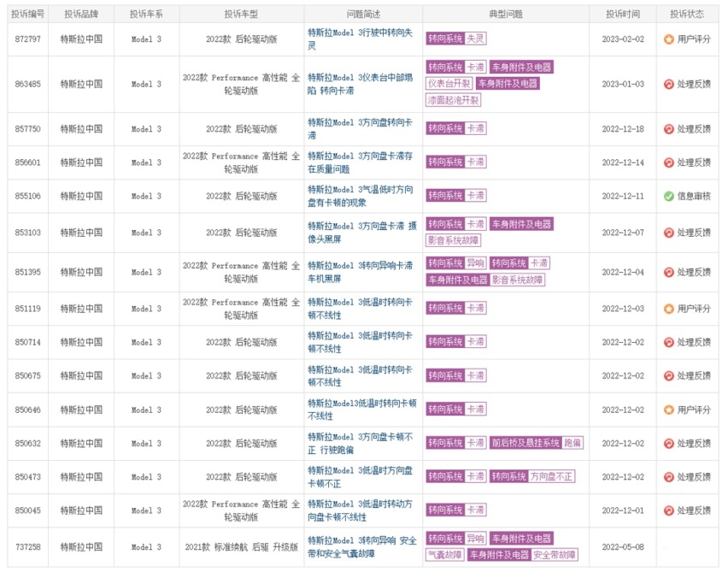Click the '跑偏' tag in row 850632
This screenshot has height=572, width=728.
572,443
